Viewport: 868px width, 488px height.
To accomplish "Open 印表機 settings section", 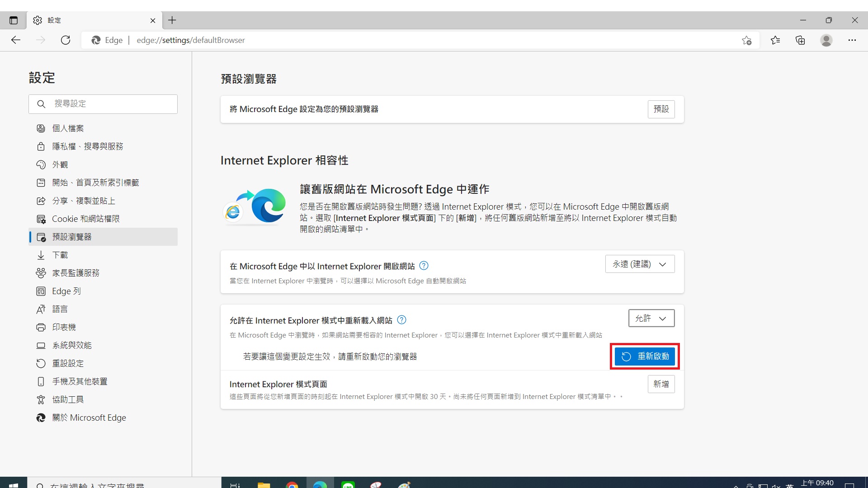I will point(103,327).
